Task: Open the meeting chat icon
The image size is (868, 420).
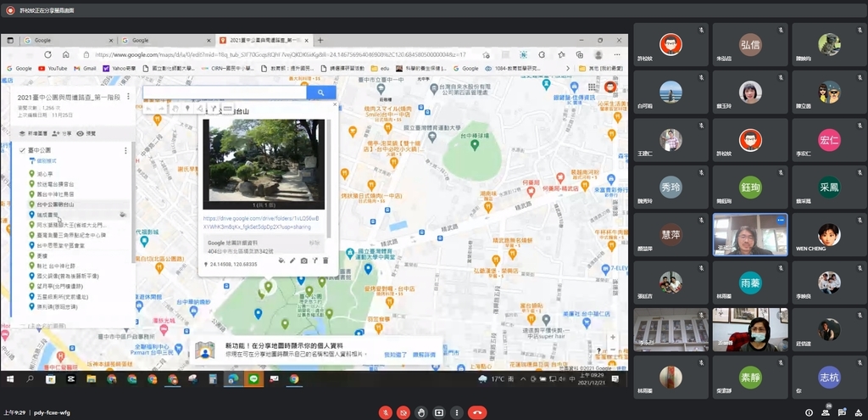Action: pyautogui.click(x=842, y=412)
